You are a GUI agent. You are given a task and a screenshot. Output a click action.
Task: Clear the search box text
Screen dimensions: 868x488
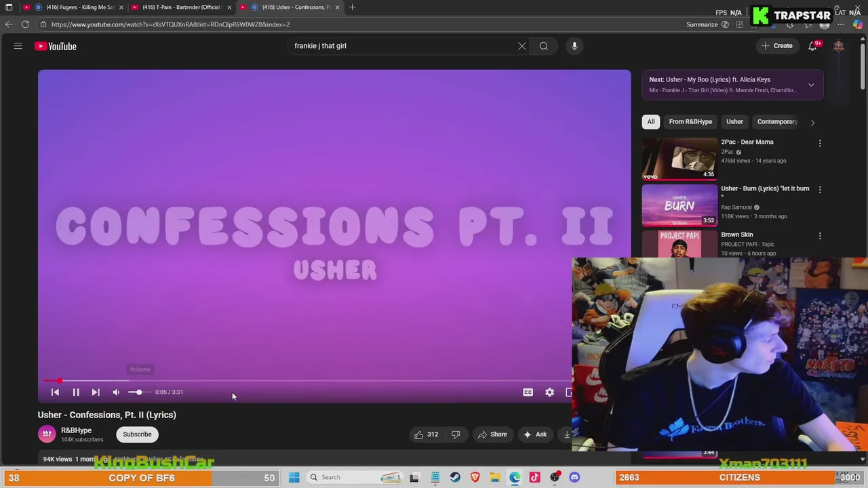(x=521, y=46)
